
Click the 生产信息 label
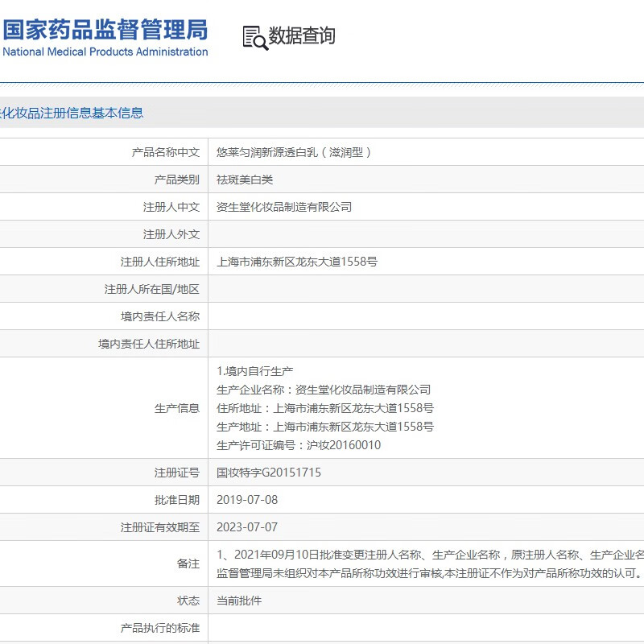(x=176, y=408)
